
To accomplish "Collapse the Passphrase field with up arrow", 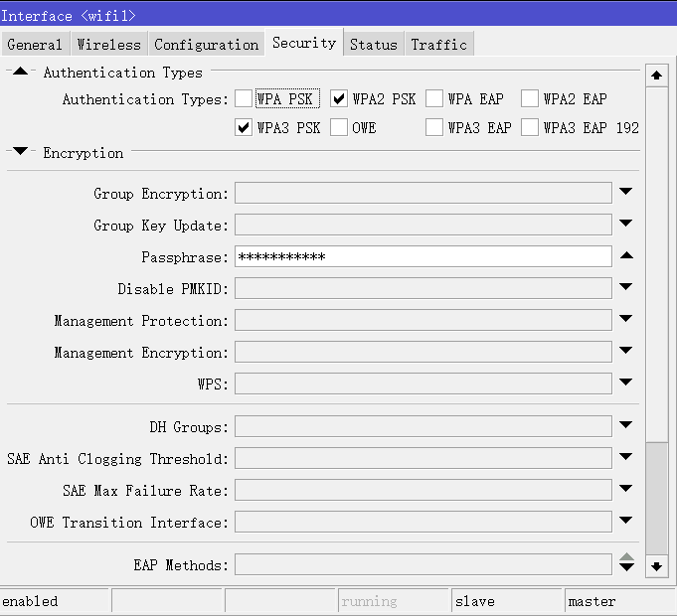I will tap(626, 256).
